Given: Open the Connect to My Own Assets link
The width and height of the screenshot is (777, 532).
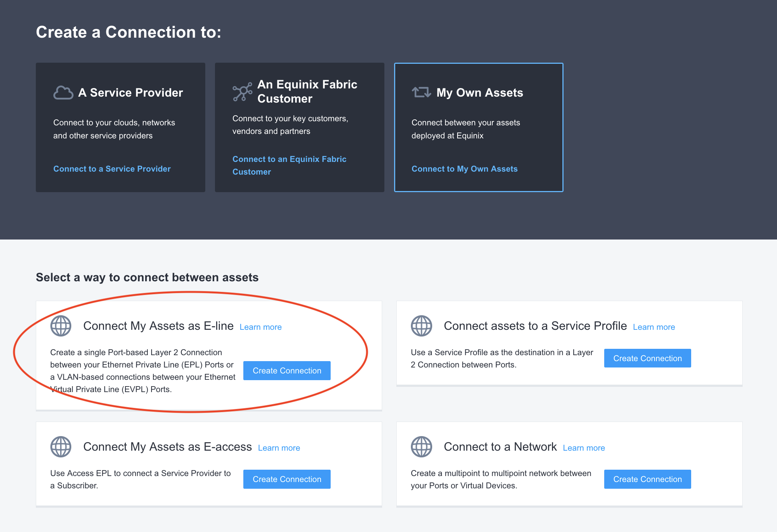Looking at the screenshot, I should 465,169.
